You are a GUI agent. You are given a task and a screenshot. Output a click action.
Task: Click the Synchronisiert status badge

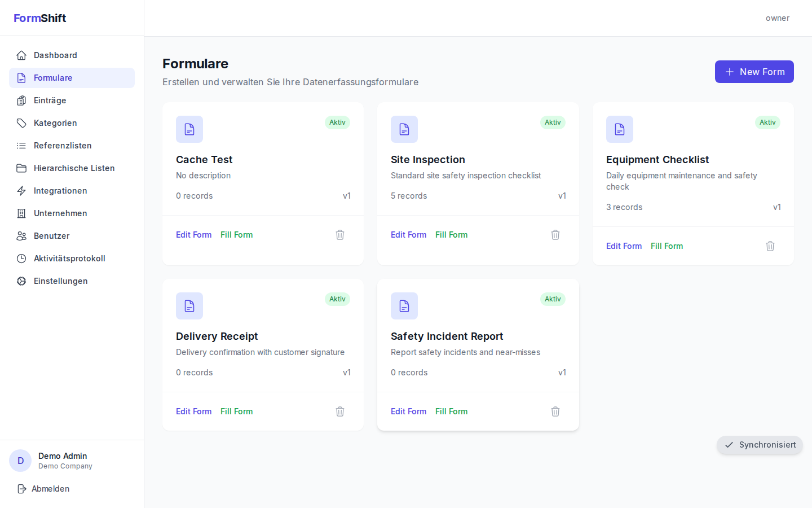(x=760, y=445)
